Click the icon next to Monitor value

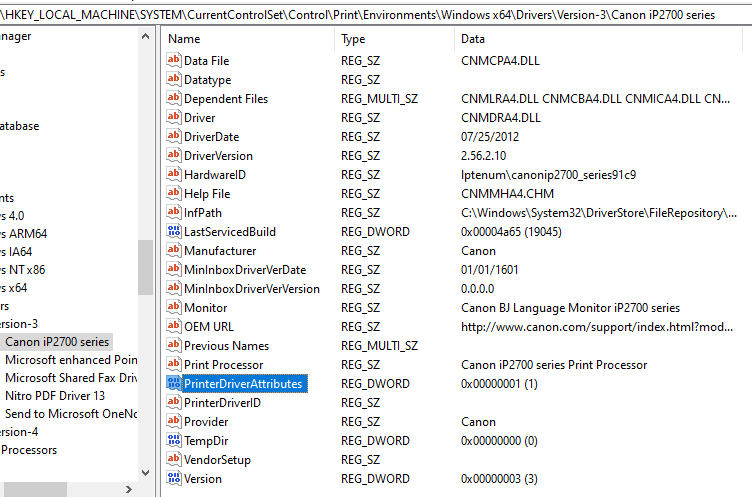point(174,308)
